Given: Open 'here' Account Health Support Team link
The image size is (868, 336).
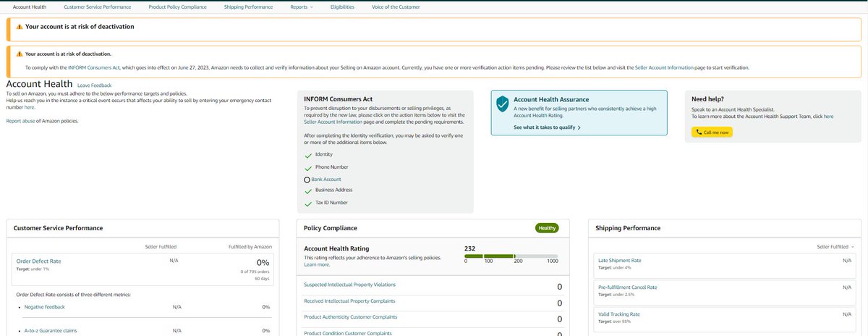Looking at the screenshot, I should coord(828,116).
